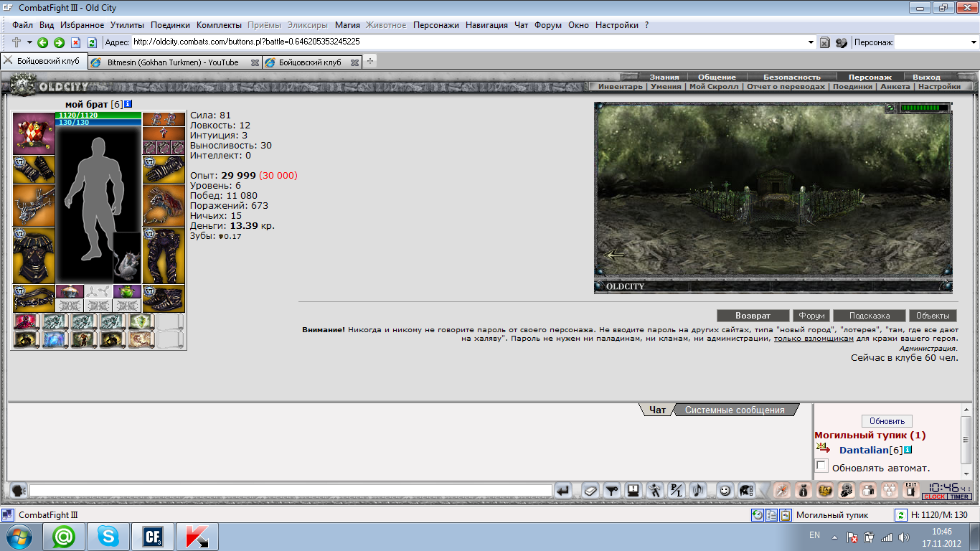Viewport: 980px width, 551px height.
Task: Click the green refresh page icon
Action: tap(91, 42)
